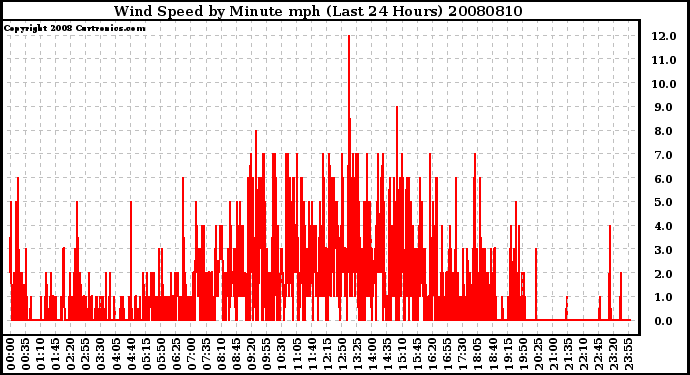
Task: Select the 7.0 y-axis label
Action: (664, 155)
